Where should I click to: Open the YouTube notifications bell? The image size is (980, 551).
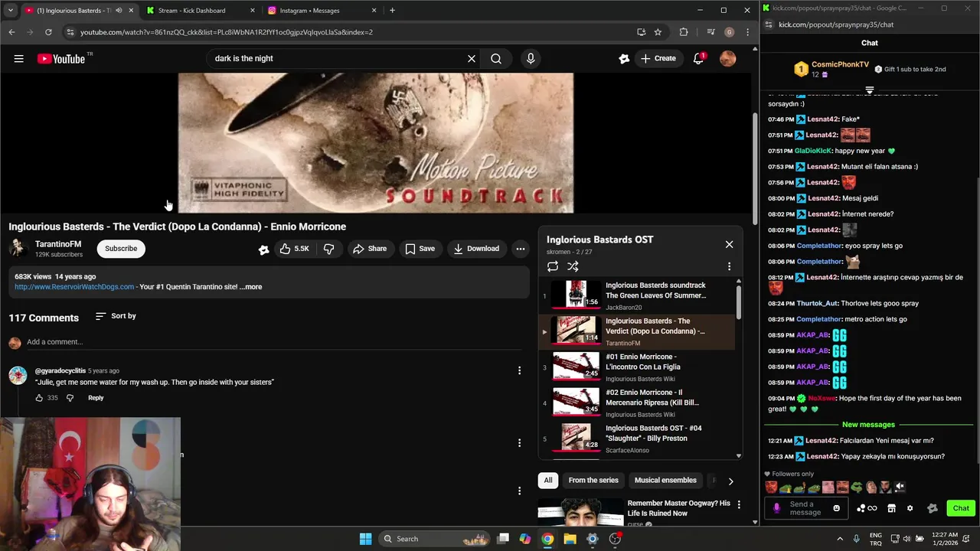(698, 58)
